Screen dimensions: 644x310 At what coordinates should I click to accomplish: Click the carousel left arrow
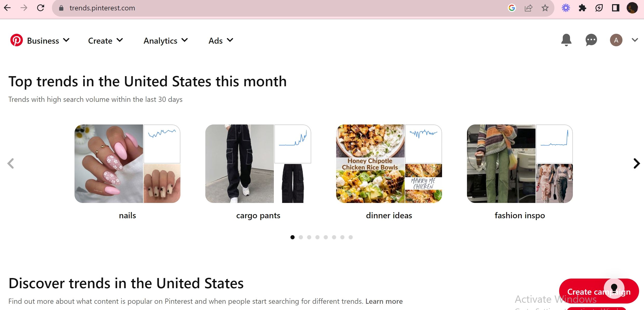[x=11, y=163]
